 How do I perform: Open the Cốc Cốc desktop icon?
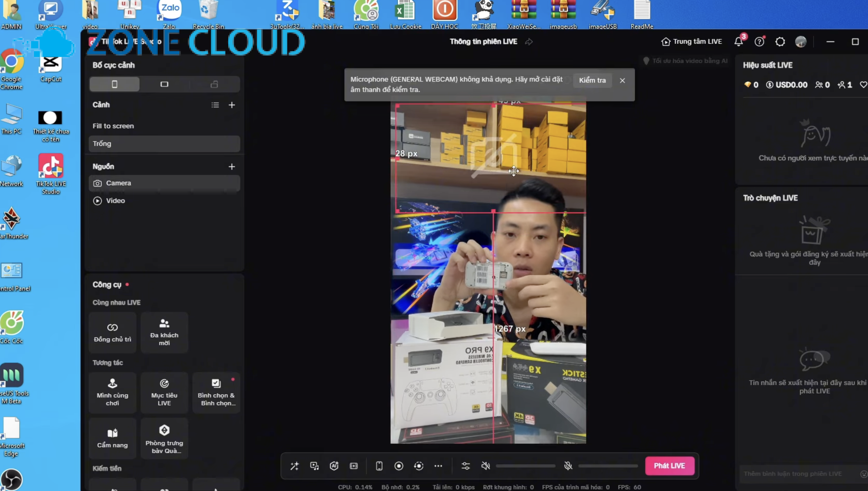pos(12,327)
